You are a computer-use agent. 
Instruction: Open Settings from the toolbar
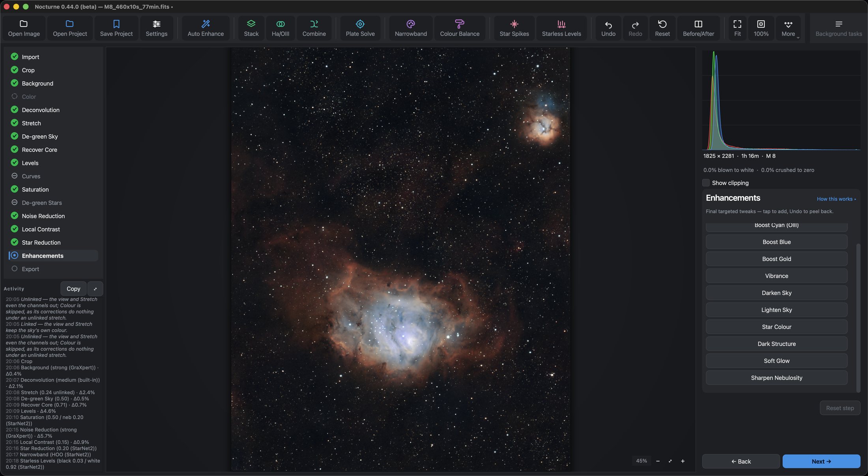[x=156, y=28]
